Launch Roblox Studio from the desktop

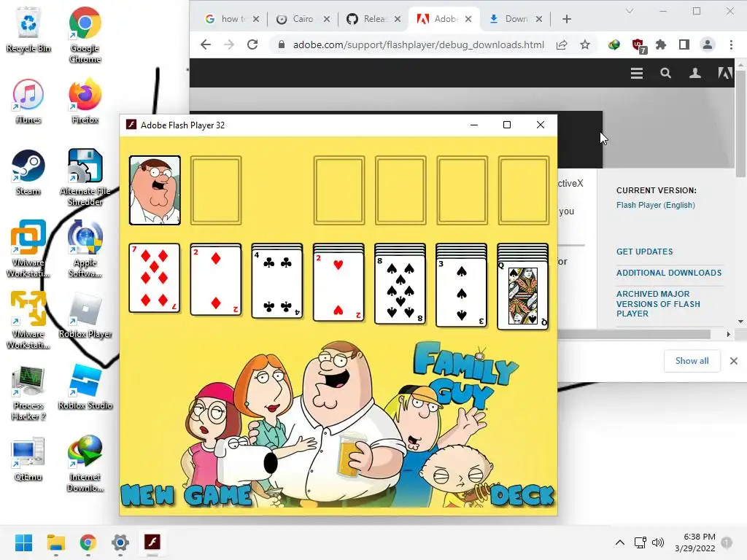[85, 387]
